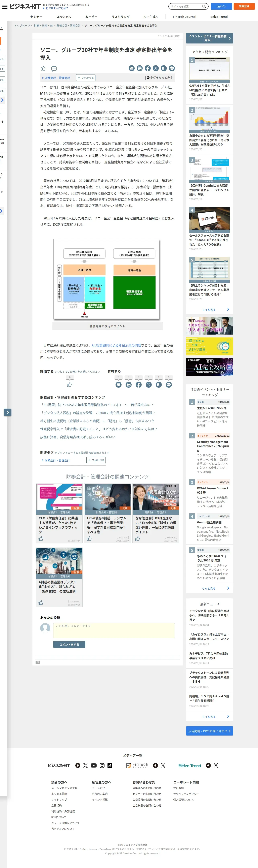Open the AI・生成AI nav menu
The image size is (258, 868).
[151, 17]
